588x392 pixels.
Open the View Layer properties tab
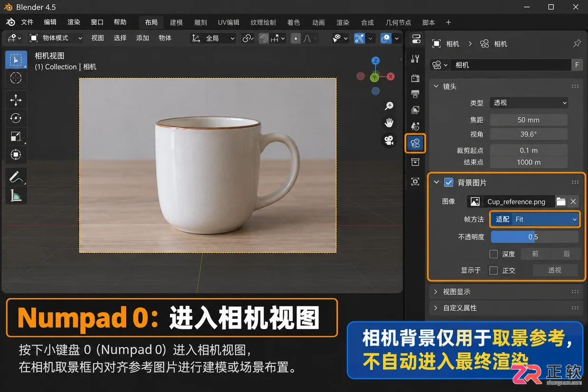(415, 110)
